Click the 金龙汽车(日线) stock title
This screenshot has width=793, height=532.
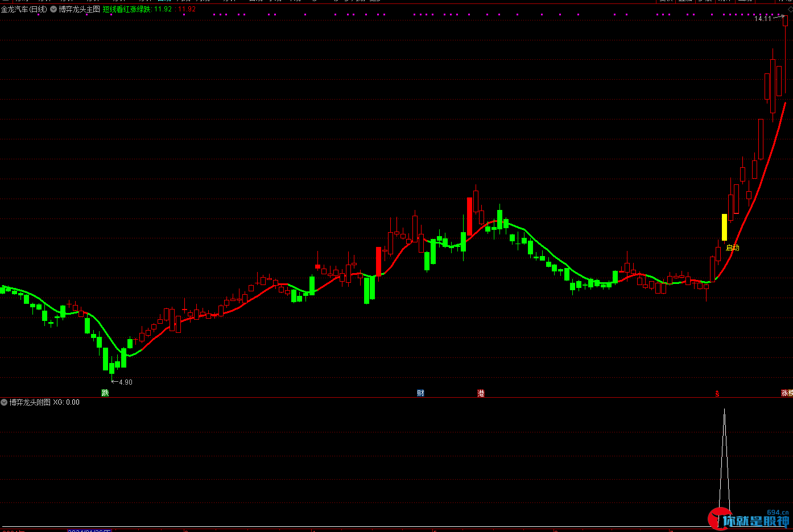[x=24, y=9]
